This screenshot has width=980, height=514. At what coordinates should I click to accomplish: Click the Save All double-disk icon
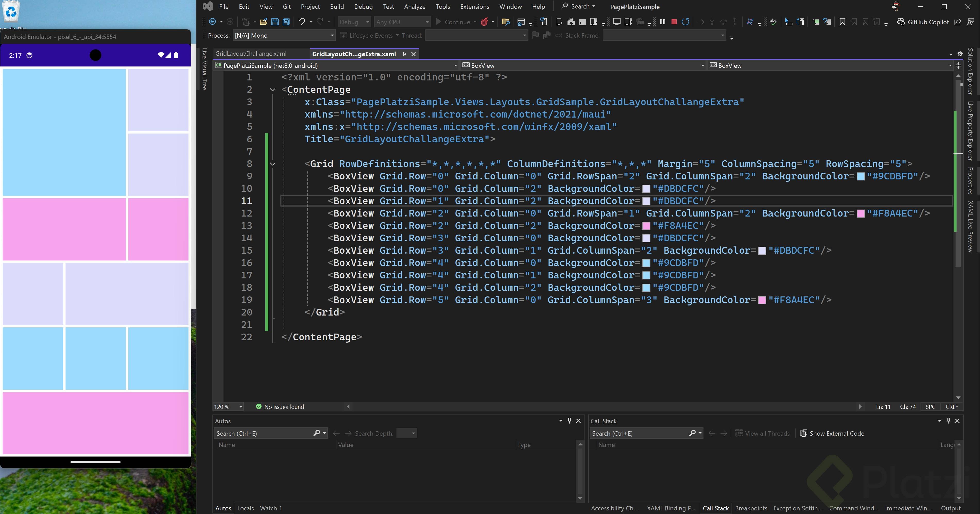pos(286,22)
